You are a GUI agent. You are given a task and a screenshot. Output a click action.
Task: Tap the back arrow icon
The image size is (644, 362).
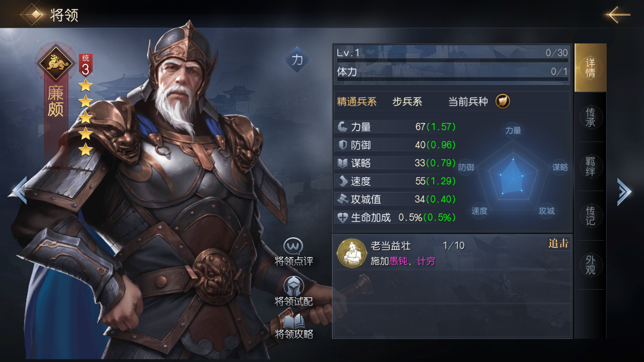pos(617,15)
